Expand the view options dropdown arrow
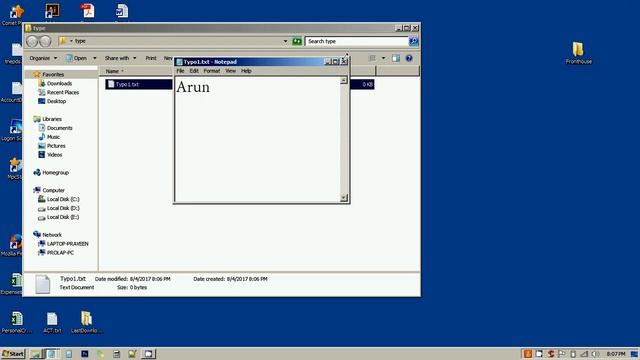This screenshot has width=640, height=360. [x=383, y=58]
